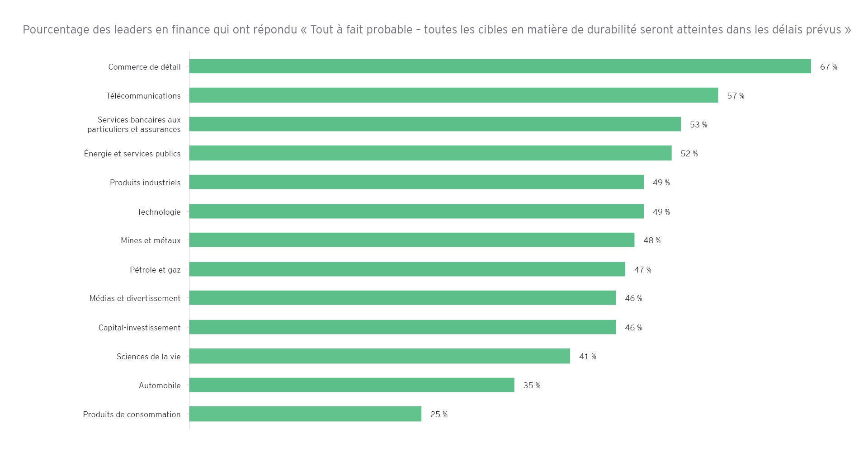Screen dimensions: 868x461
Task: Click the Énergie et services publics bar
Action: point(430,153)
